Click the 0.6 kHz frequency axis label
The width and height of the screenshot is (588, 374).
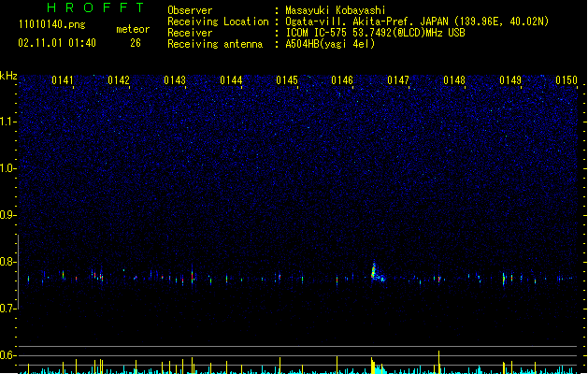point(7,355)
